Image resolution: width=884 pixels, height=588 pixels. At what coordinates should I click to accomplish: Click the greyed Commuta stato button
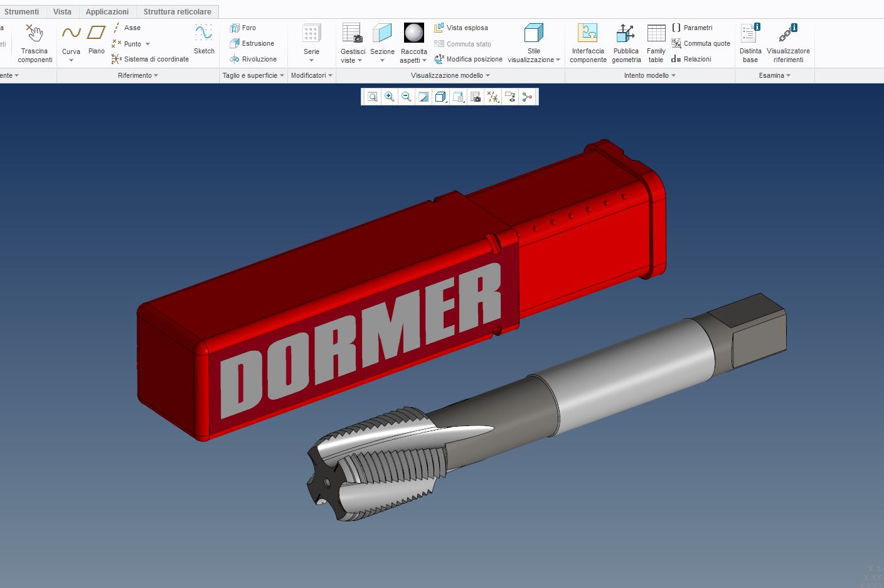pos(462,44)
